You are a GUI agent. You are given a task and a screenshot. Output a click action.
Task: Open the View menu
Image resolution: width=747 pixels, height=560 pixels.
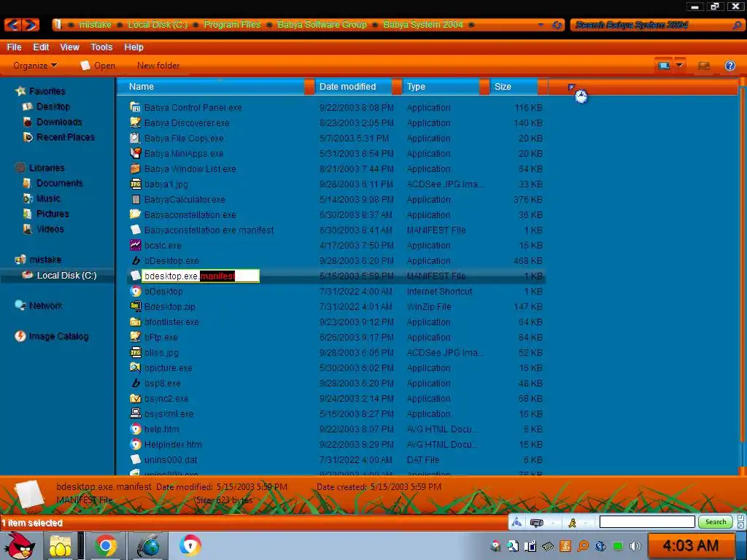click(x=69, y=47)
